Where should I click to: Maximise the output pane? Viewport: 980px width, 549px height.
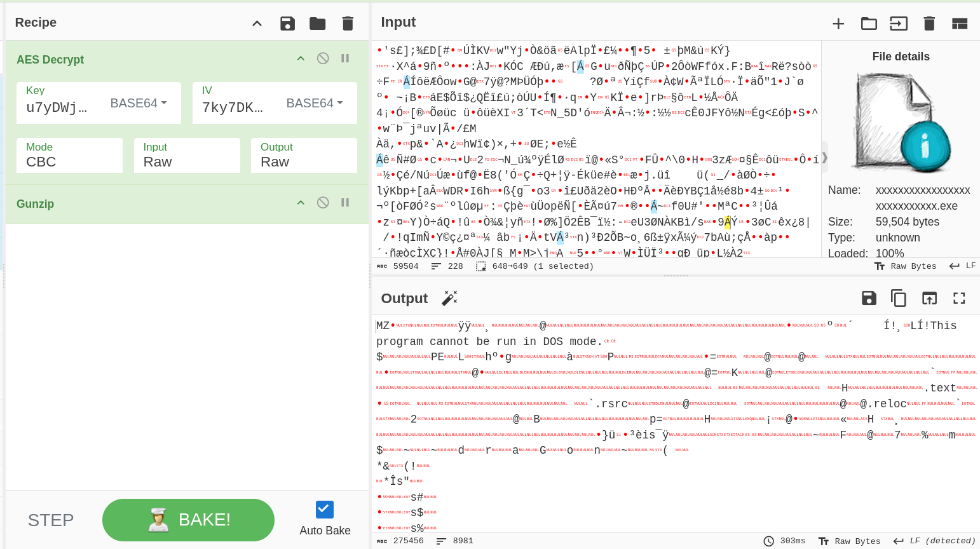click(959, 298)
